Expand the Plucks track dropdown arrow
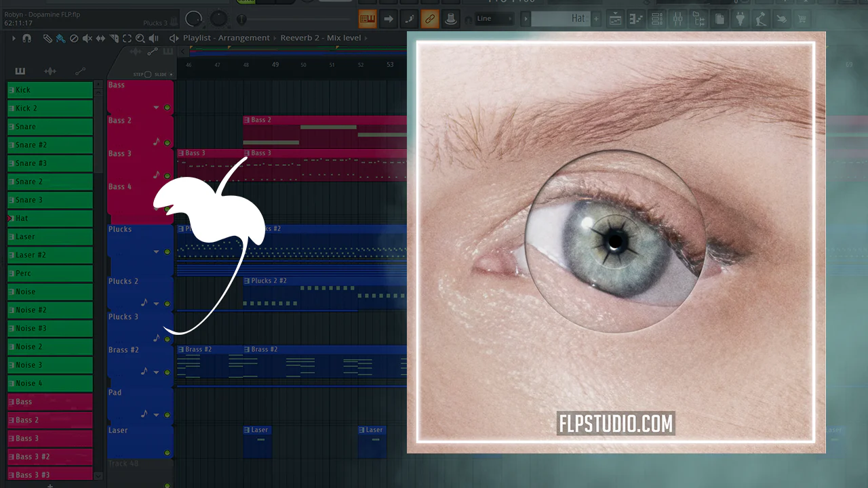Image resolution: width=868 pixels, height=488 pixels. click(x=156, y=251)
